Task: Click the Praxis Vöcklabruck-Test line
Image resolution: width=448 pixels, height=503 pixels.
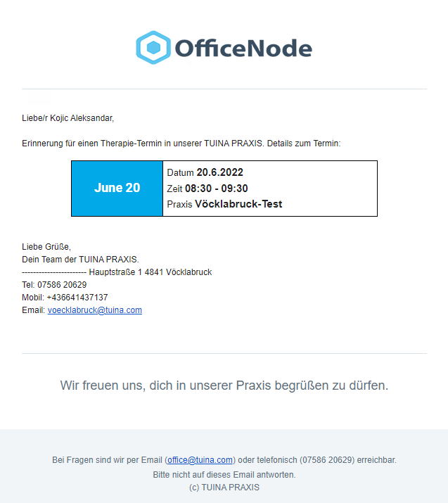Action: click(x=224, y=204)
